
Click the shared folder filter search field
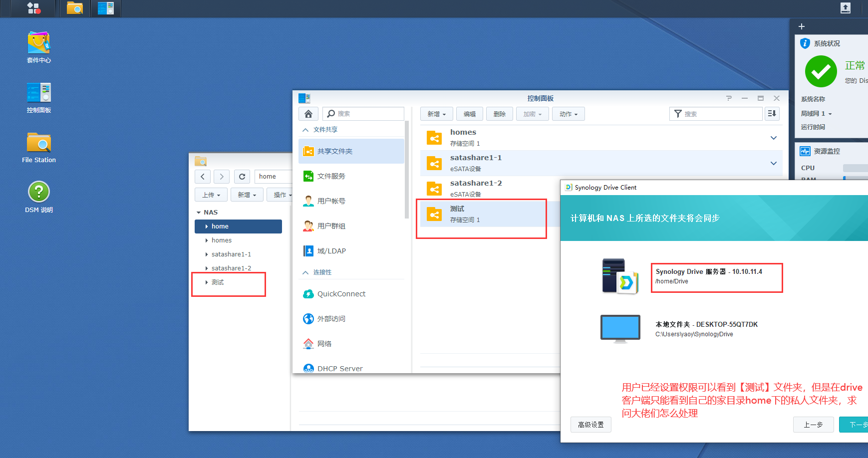coord(716,114)
